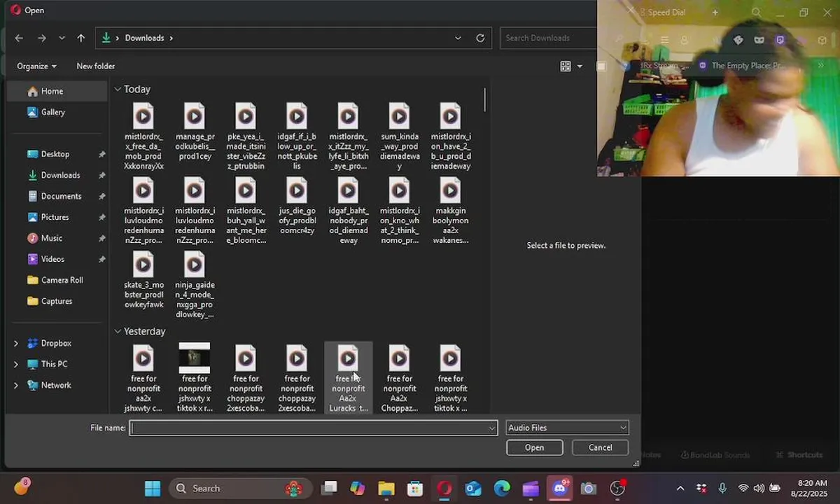Refresh the Downloads folder listing
840x504 pixels.
pos(480,38)
